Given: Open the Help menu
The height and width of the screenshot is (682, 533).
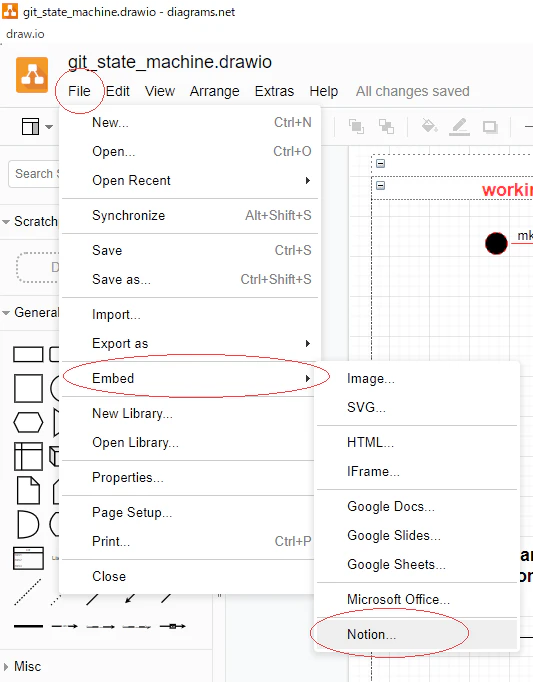Looking at the screenshot, I should (x=324, y=91).
